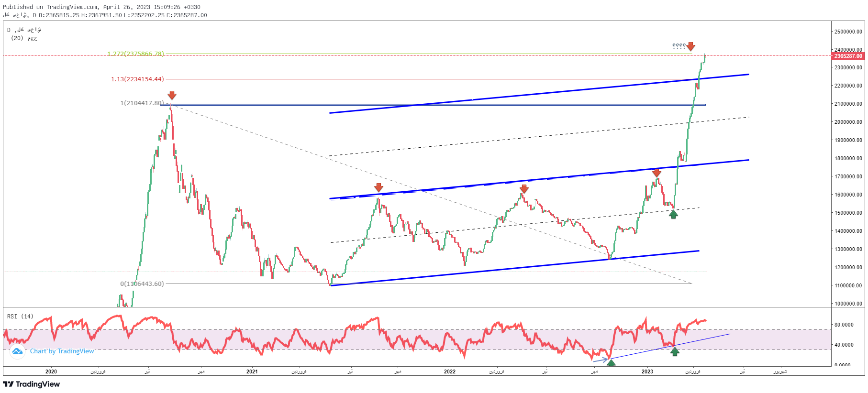868x393 pixels.
Task: Select the red arrow at the late-2021 peak
Action: coord(378,187)
